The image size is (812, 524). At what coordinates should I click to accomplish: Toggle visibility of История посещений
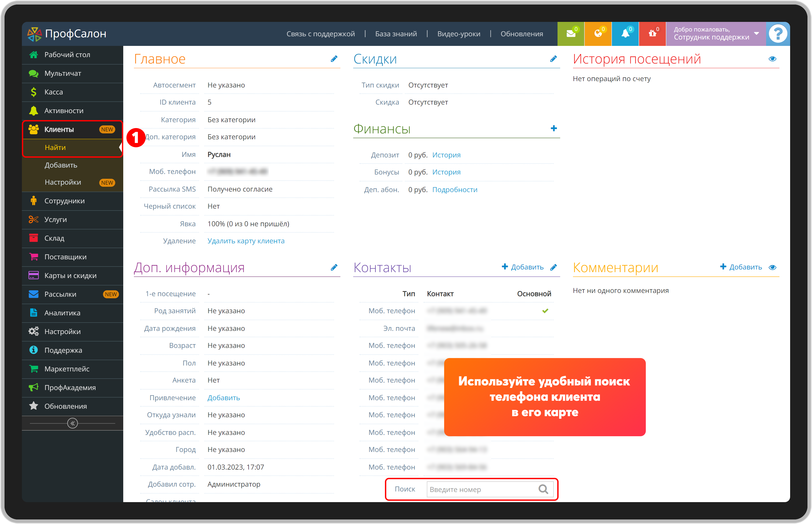coord(772,59)
